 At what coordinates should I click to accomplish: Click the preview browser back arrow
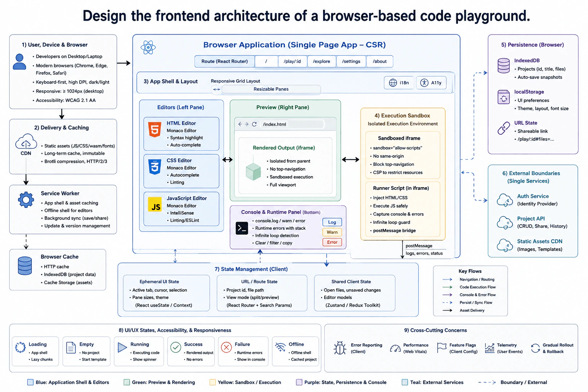point(240,124)
